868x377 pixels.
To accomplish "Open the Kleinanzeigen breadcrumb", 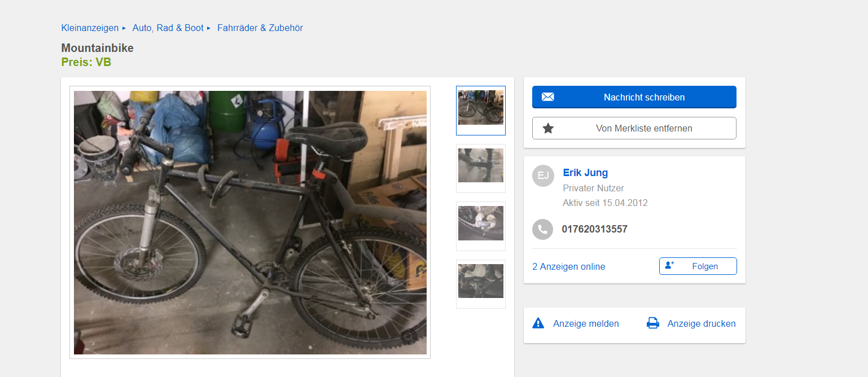I will click(x=90, y=28).
